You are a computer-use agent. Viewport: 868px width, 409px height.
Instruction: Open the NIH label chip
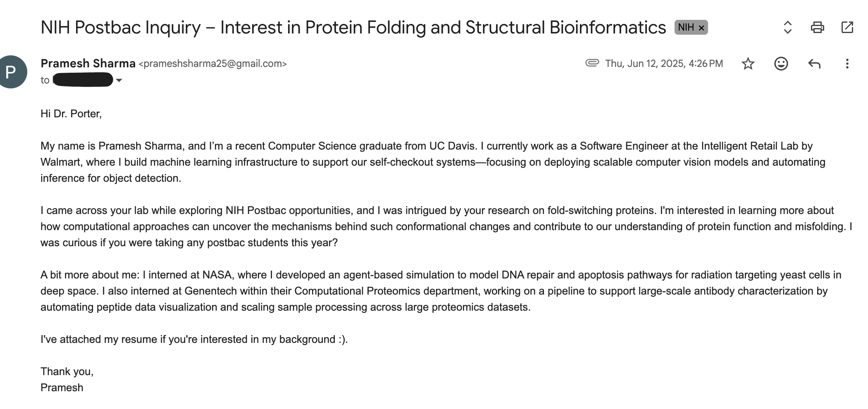pos(686,28)
